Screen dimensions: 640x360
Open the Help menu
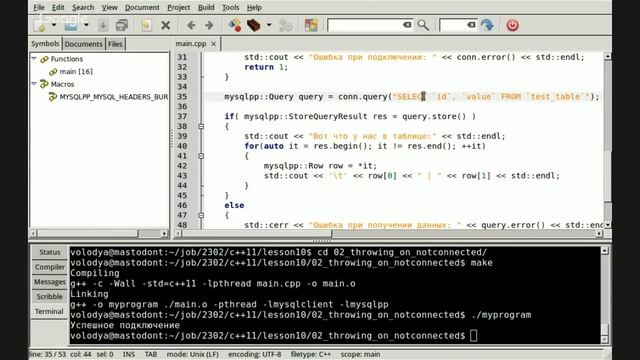click(x=254, y=7)
